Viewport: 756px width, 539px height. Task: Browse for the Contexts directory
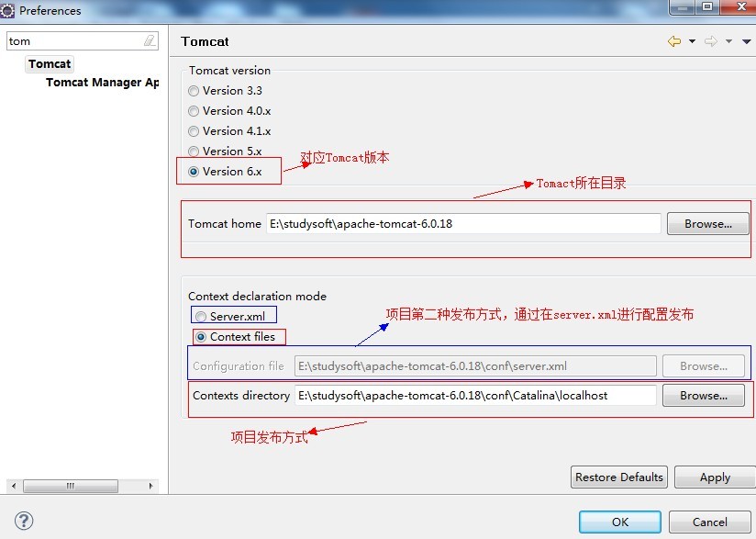[704, 396]
